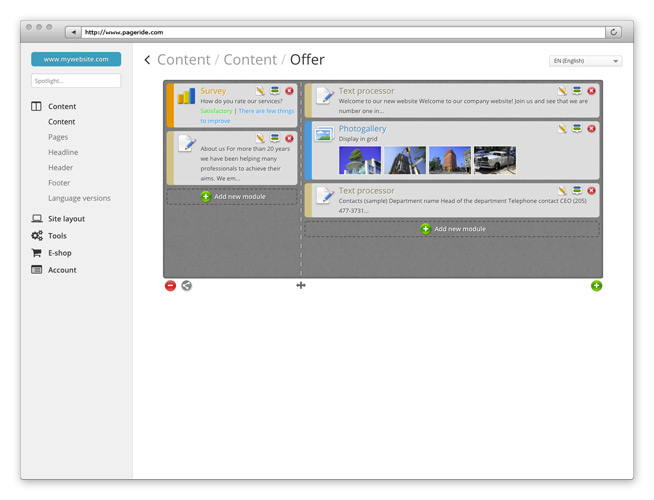654x500 pixels.
Task: Open layers icon on Photogallery module
Action: (577, 129)
